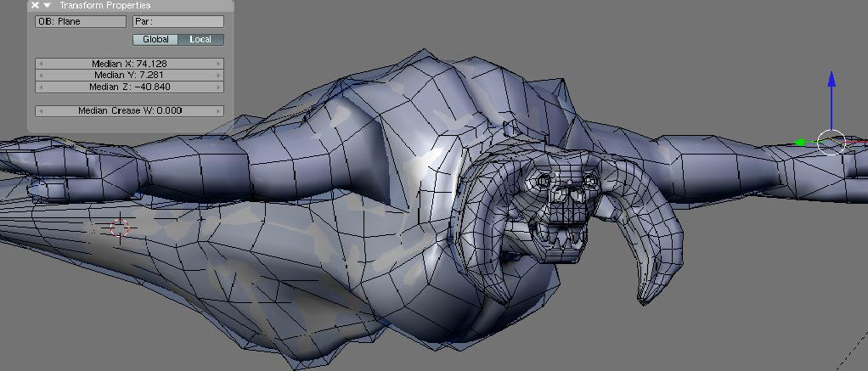Switch to Local coordinates
The image size is (868, 371).
(x=201, y=39)
